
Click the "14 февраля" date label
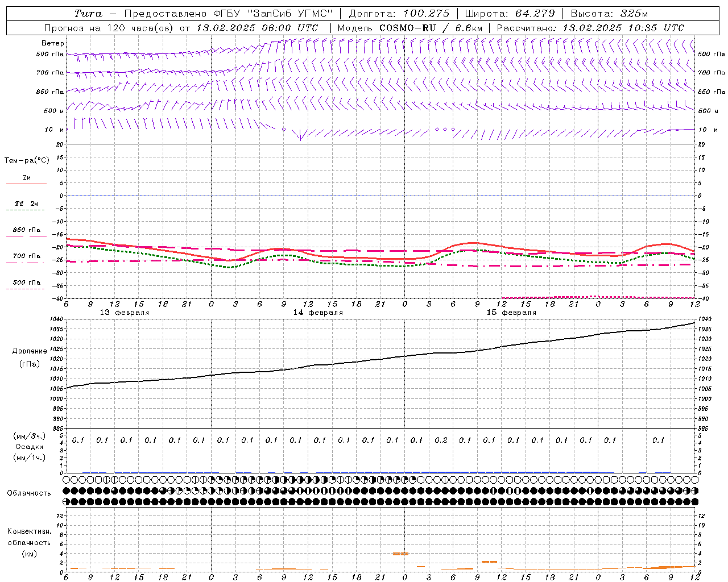click(x=318, y=313)
